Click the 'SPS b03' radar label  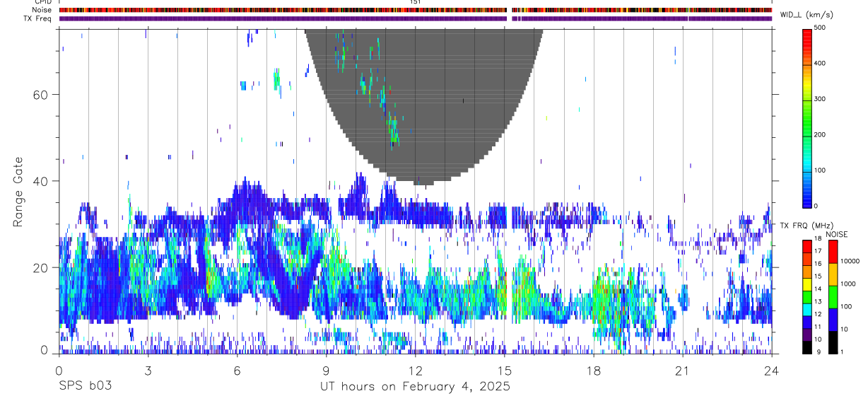[x=85, y=387]
